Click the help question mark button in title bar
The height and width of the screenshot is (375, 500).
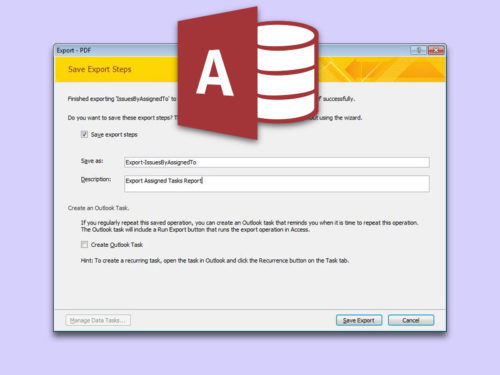pos(419,50)
